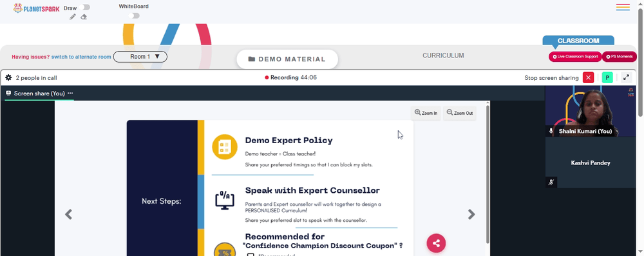Screen dimensions: 644x256
Task: Click Demo Expert Policy yellow icon
Action: 225,147
